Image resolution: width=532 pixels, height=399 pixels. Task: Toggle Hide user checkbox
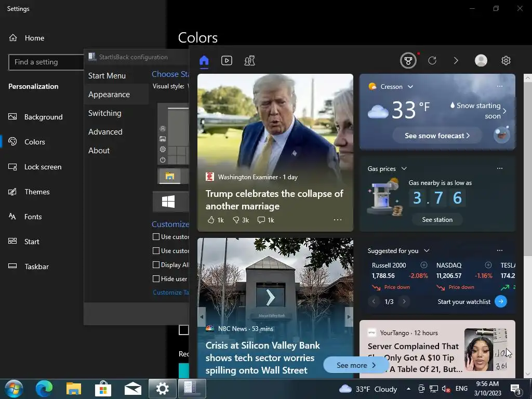coord(156,278)
